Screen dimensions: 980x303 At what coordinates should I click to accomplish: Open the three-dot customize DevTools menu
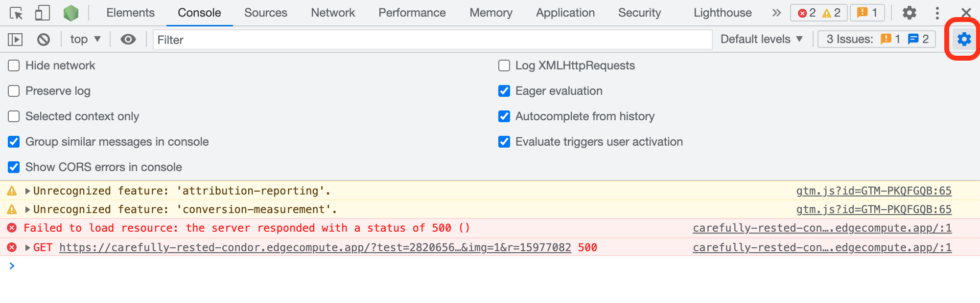click(x=937, y=13)
